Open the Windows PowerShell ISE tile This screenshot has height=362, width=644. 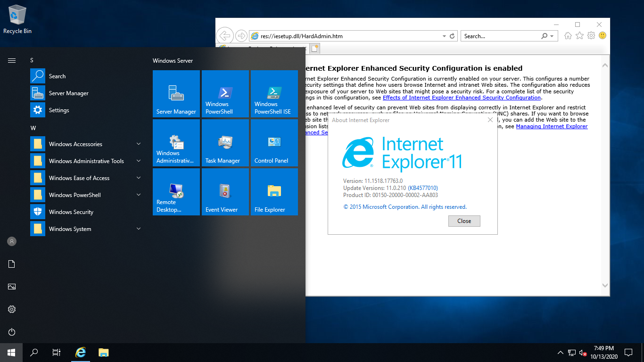coord(274,94)
